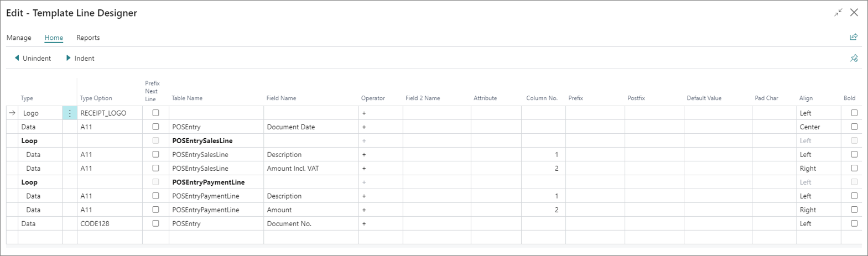Open the Logo row three-dot menu
Screen dimensions: 868x256
click(70, 113)
